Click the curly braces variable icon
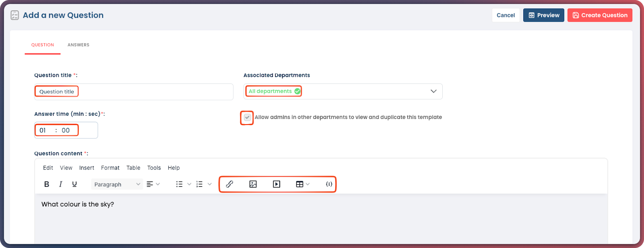Screen dimensions: 644x248 (329, 184)
